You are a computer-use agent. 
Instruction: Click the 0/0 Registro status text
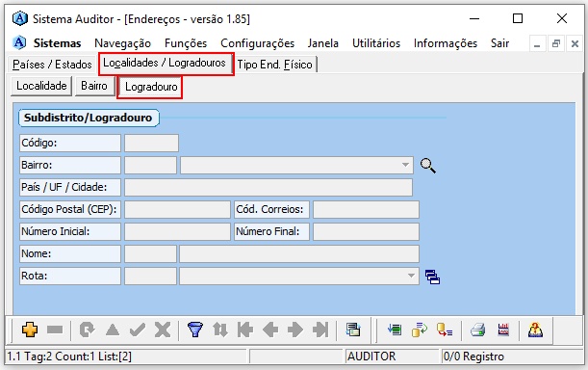(473, 357)
